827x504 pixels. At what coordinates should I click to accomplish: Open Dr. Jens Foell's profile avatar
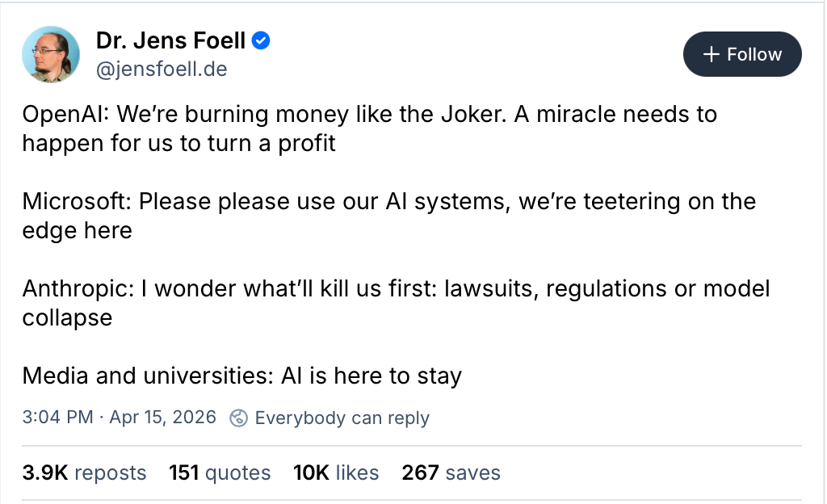point(52,54)
